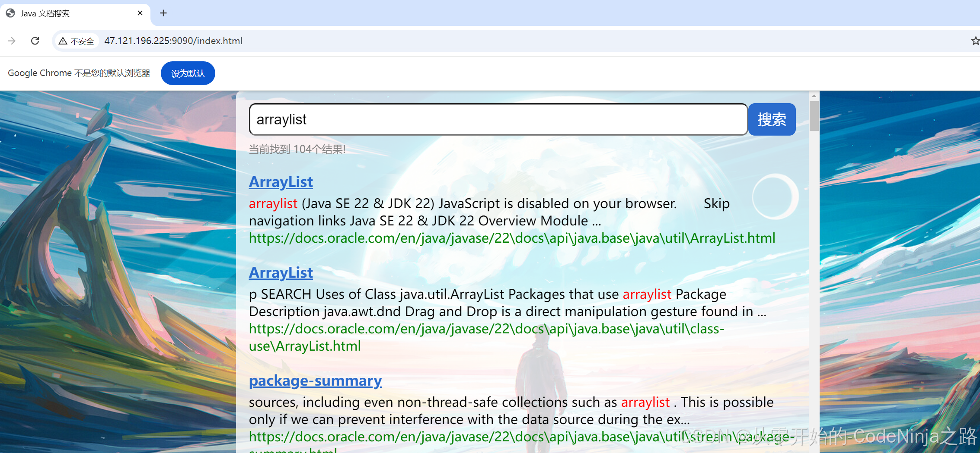This screenshot has height=453, width=980.
Task: Click the scrollbar up arrow
Action: (814, 96)
